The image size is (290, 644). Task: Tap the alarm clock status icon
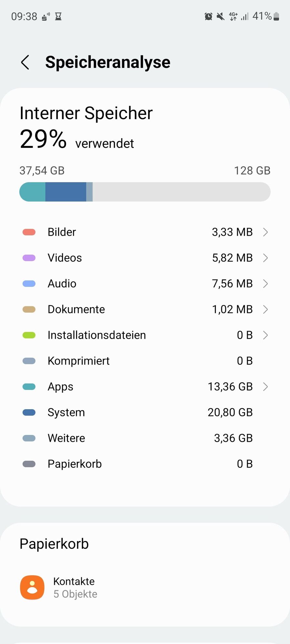coord(208,16)
